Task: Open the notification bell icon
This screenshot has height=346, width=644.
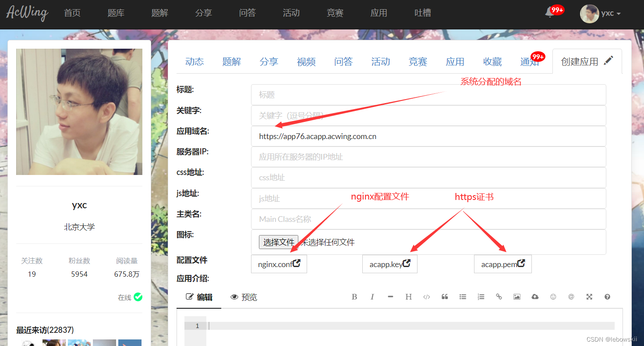Action: (549, 13)
